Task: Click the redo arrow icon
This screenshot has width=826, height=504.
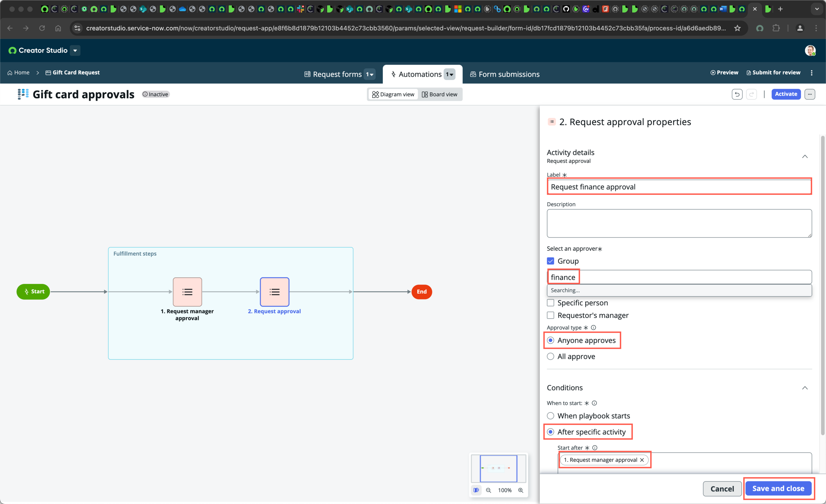Action: [x=752, y=94]
